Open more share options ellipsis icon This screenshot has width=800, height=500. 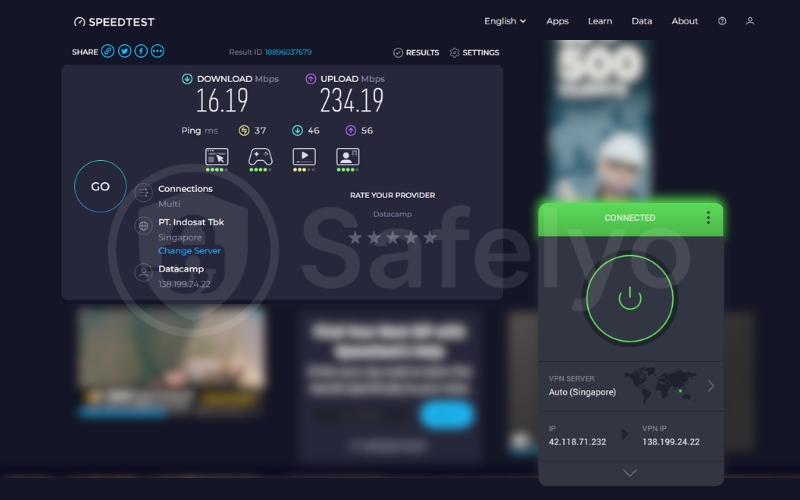point(158,51)
